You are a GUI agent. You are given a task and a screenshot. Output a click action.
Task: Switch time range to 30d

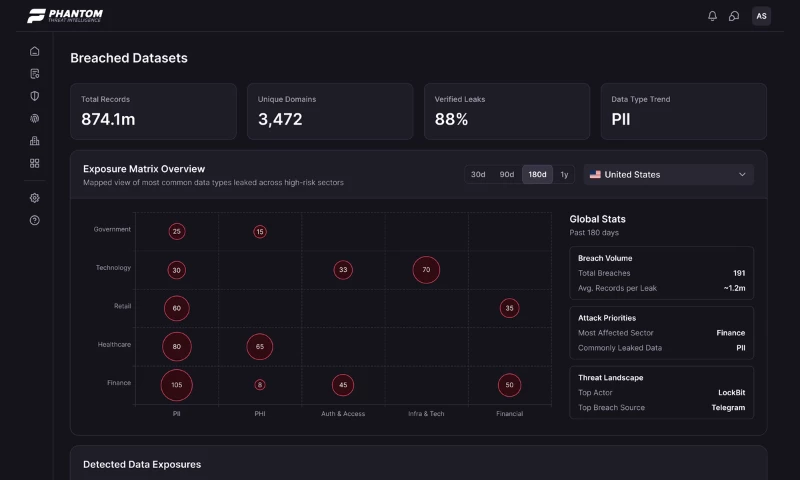point(478,175)
